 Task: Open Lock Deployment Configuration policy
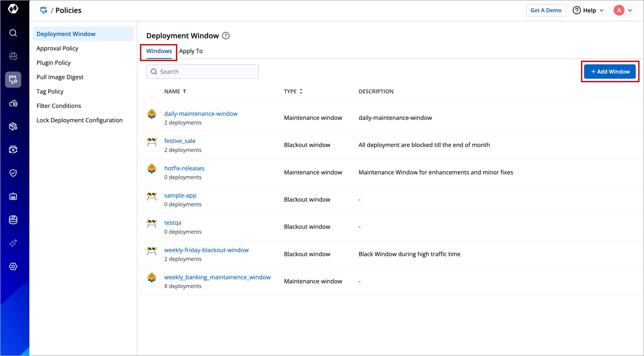tap(80, 120)
